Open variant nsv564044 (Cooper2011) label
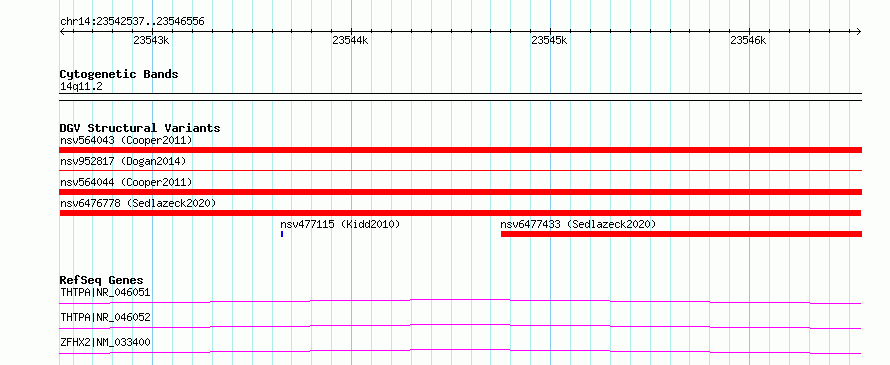The image size is (890, 365). [126, 182]
